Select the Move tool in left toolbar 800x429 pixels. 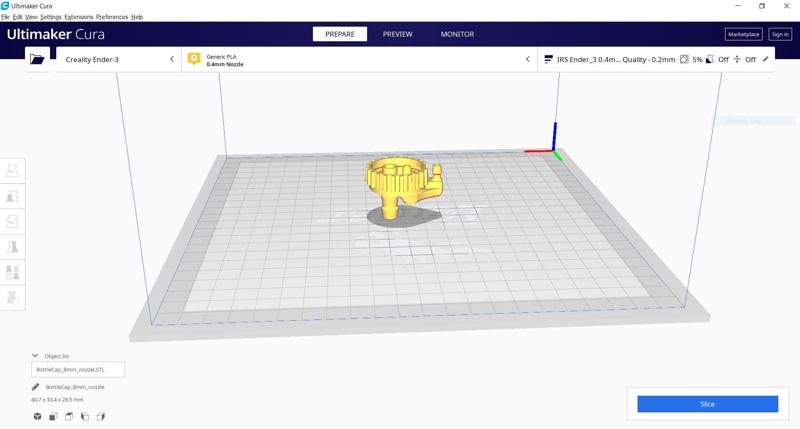[x=12, y=170]
